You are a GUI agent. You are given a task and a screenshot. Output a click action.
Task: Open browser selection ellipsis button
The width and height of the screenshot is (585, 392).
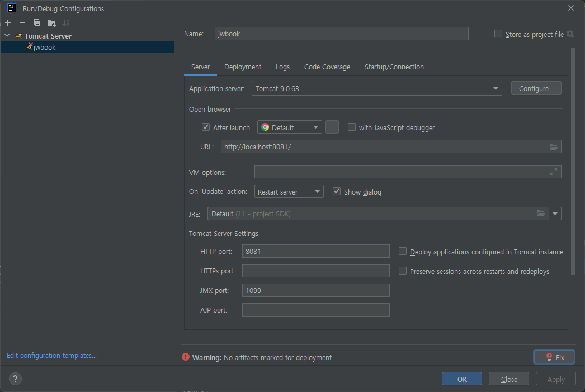[x=332, y=127]
